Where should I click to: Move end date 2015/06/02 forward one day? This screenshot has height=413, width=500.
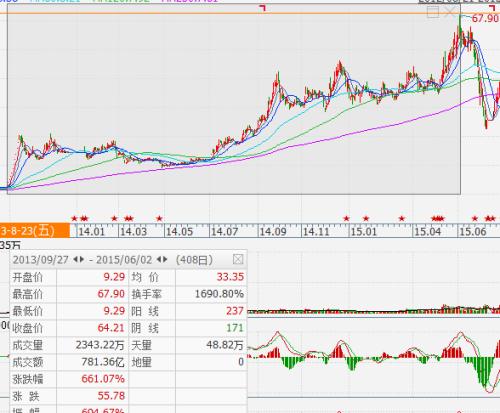pos(165,259)
